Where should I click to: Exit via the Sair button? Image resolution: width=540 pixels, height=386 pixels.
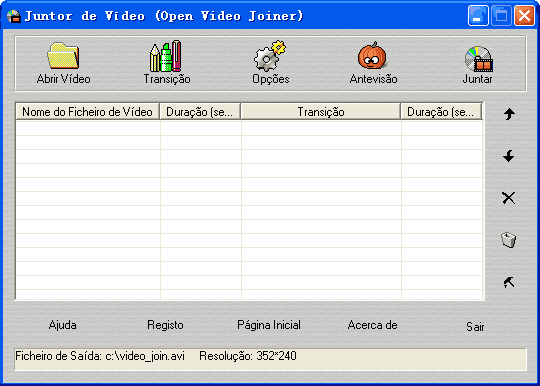pyautogui.click(x=475, y=326)
